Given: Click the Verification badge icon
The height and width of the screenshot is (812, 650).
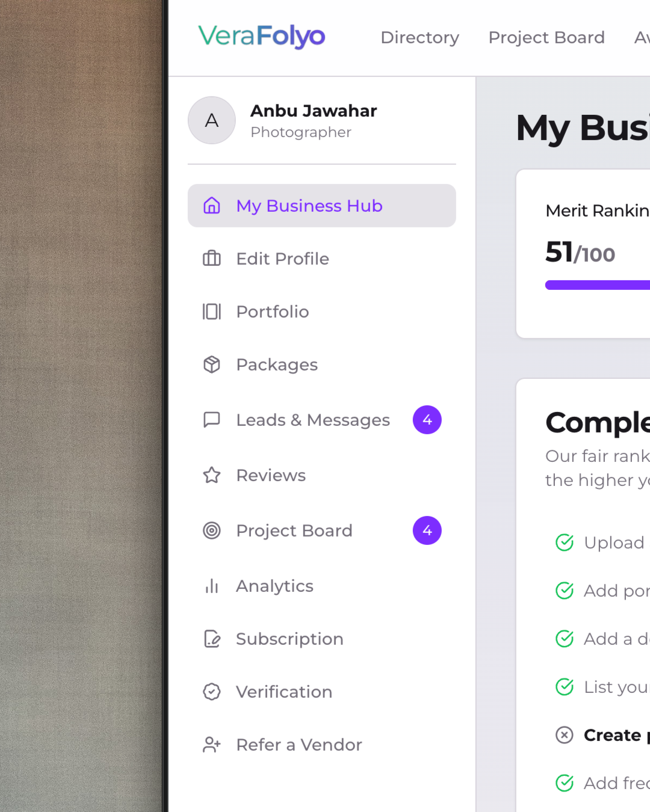Looking at the screenshot, I should pyautogui.click(x=212, y=692).
